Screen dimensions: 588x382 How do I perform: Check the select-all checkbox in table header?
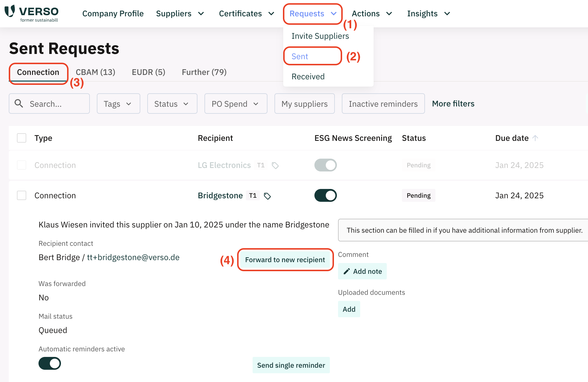(x=22, y=138)
